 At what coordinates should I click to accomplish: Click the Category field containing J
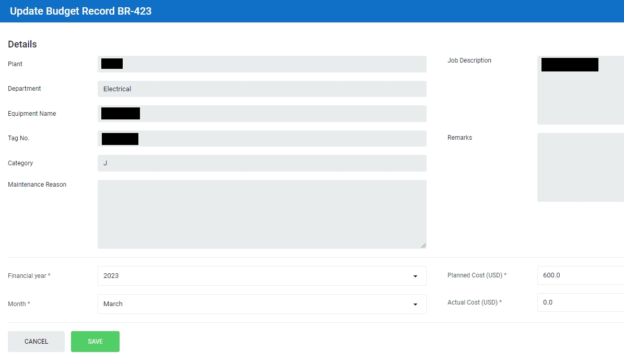coord(261,163)
